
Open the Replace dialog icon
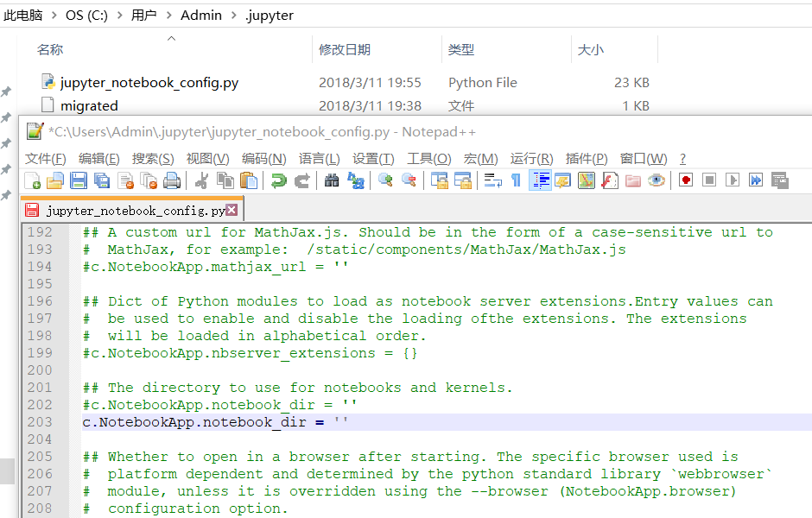(355, 180)
